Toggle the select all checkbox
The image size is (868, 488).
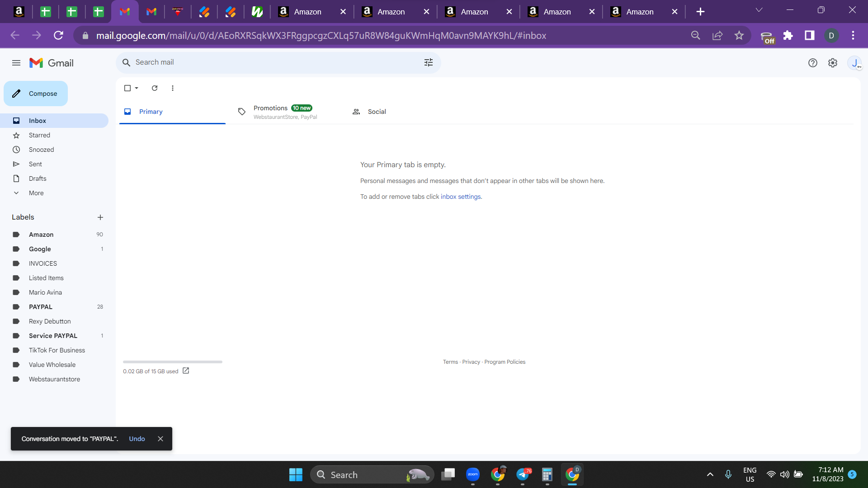point(127,88)
